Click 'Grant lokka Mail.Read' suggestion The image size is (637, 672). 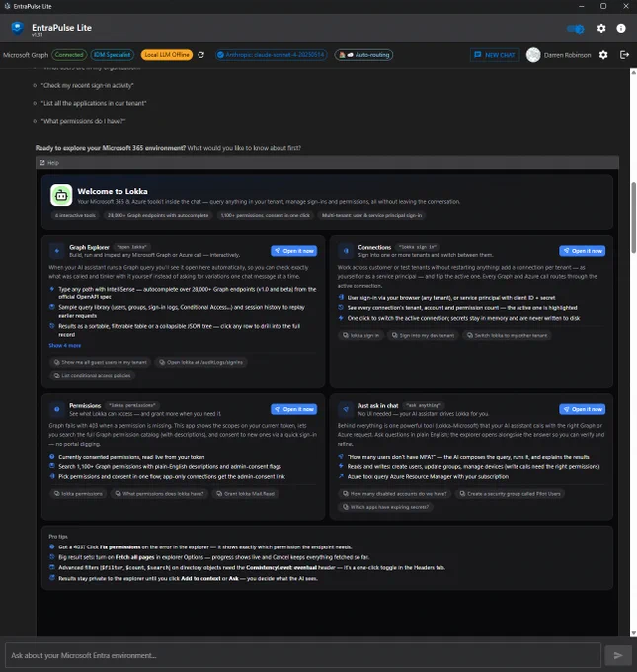246,494
